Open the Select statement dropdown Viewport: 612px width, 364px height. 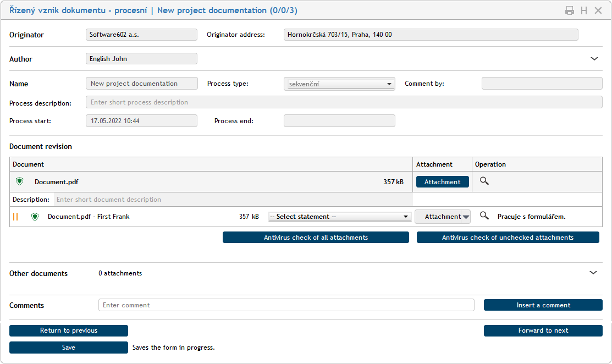[339, 217]
